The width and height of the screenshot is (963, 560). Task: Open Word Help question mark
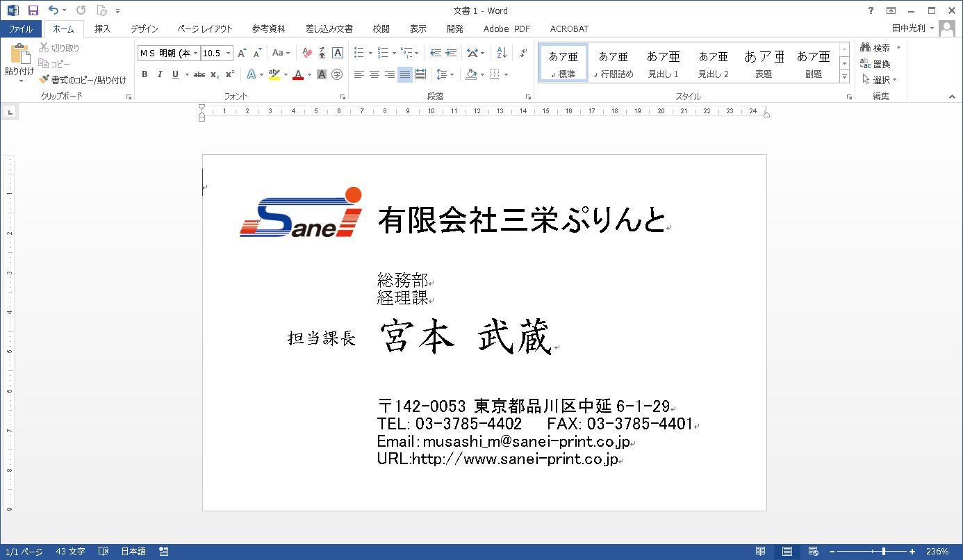click(x=871, y=10)
